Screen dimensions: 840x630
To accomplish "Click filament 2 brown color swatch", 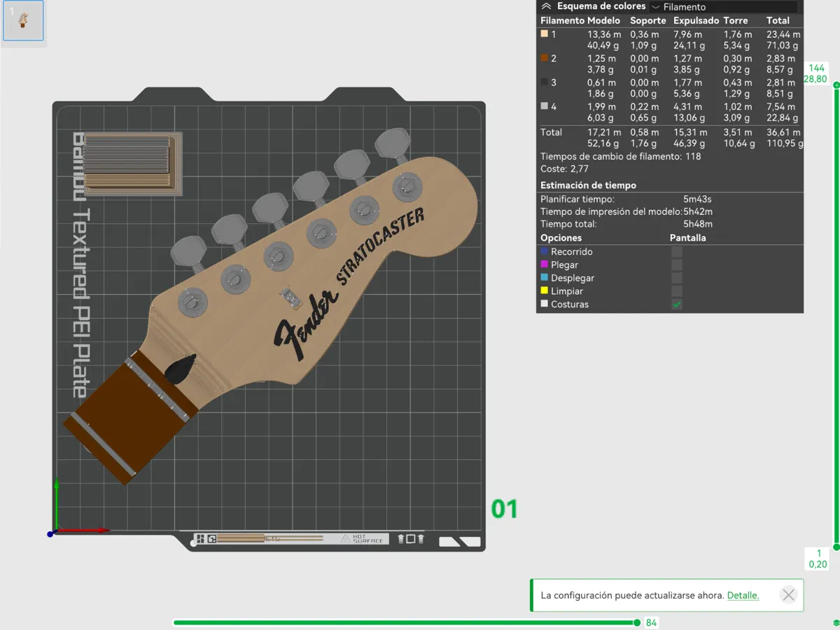I will click(545, 58).
